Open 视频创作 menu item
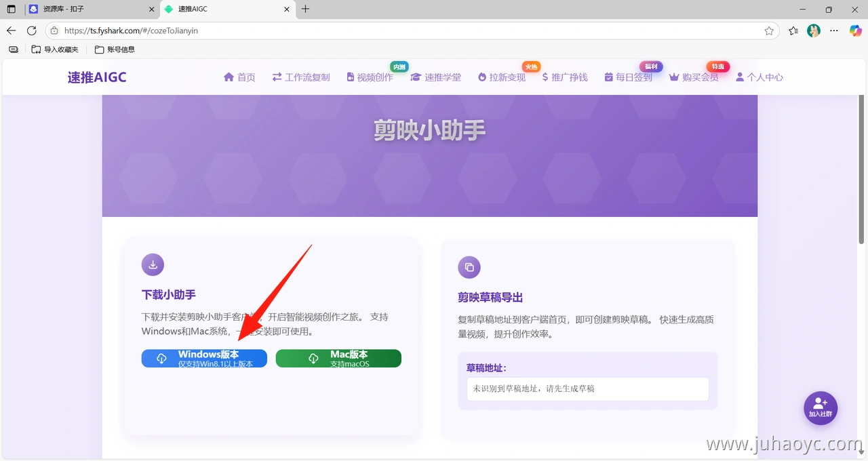Viewport: 868px width, 461px height. point(370,77)
